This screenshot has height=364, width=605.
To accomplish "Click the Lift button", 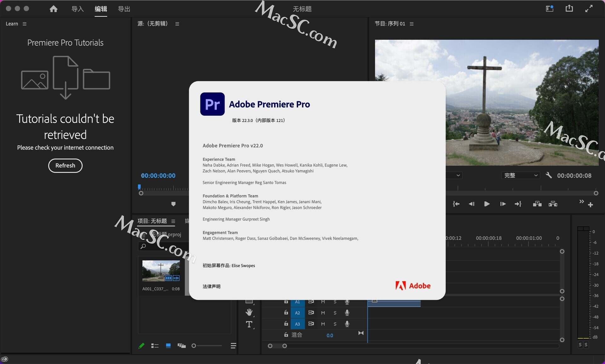I will click(x=537, y=204).
